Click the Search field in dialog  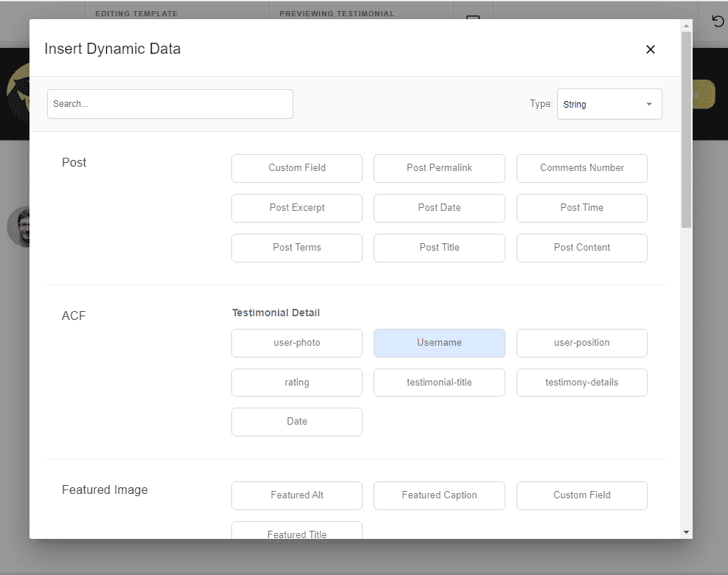click(170, 104)
